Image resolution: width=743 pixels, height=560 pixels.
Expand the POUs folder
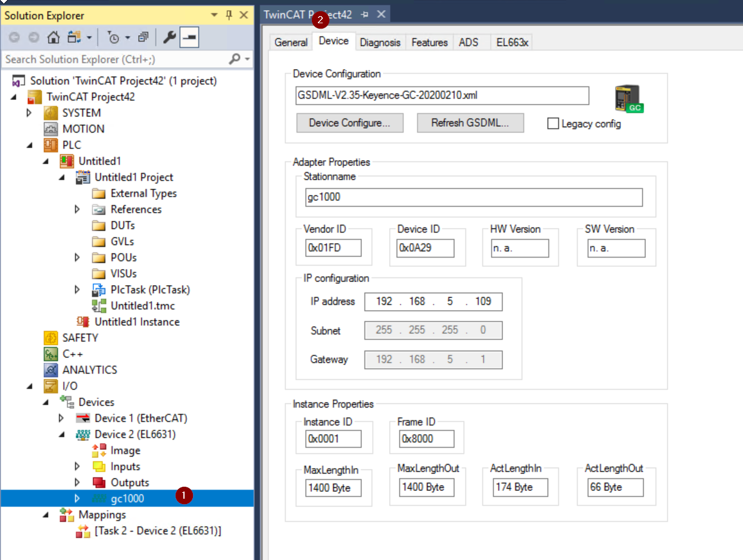point(77,258)
